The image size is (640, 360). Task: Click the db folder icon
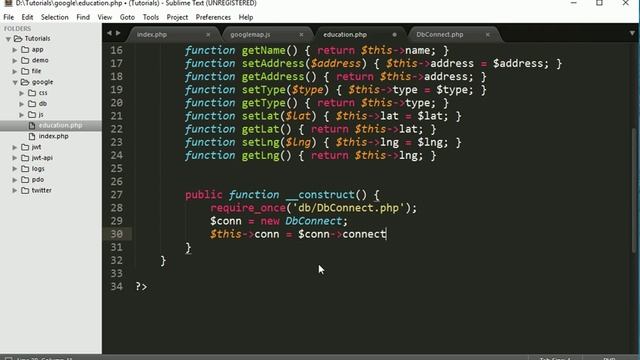[x=32, y=104]
